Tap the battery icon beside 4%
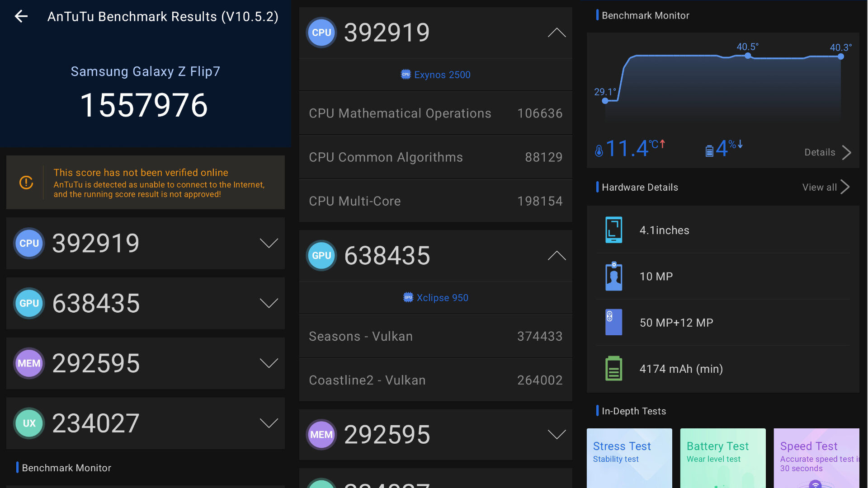 709,150
